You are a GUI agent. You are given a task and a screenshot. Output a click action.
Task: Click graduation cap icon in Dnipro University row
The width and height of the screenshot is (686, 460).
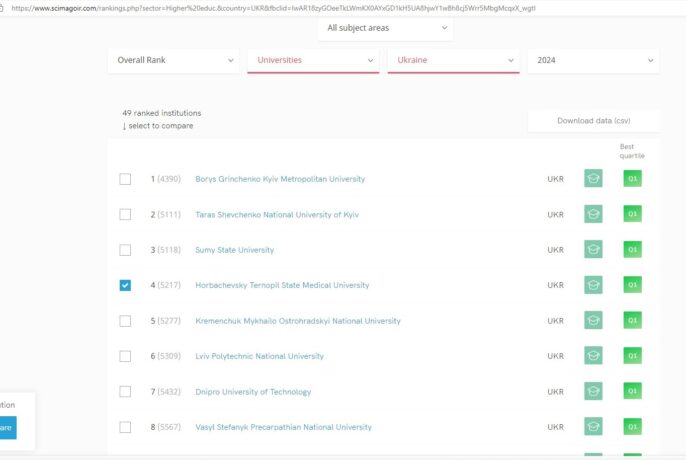(x=593, y=392)
